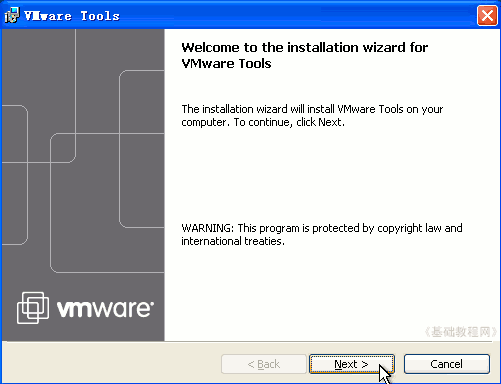Cancel the VMware Tools installation

(447, 364)
